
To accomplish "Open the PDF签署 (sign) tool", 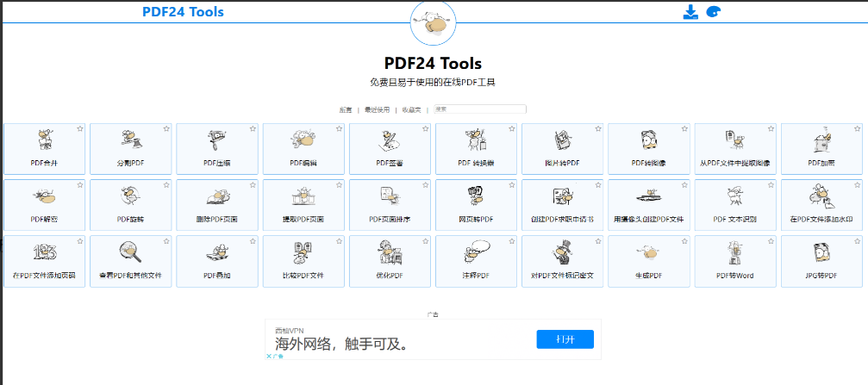I will [390, 149].
